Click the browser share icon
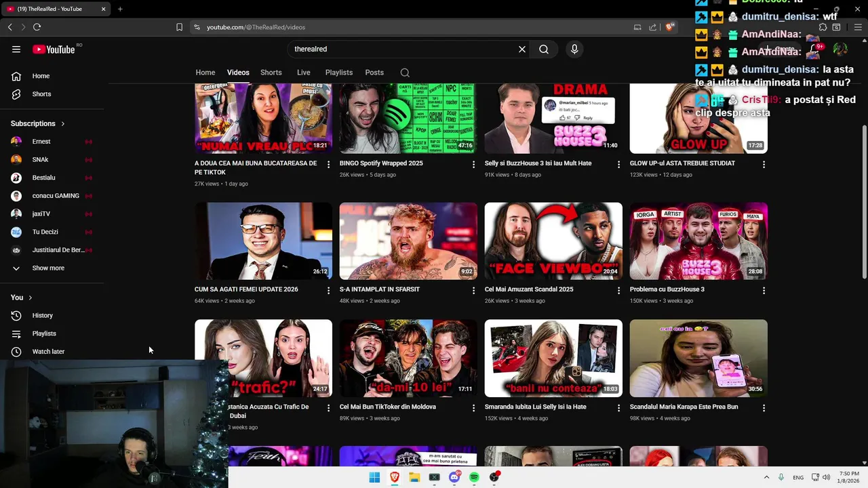Viewport: 868px width, 488px height. click(652, 27)
